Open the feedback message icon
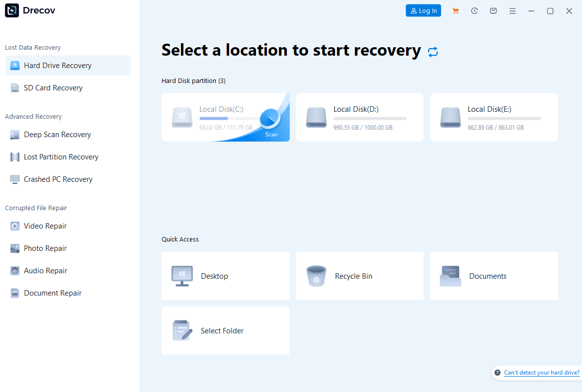This screenshot has height=392, width=582. pos(493,10)
